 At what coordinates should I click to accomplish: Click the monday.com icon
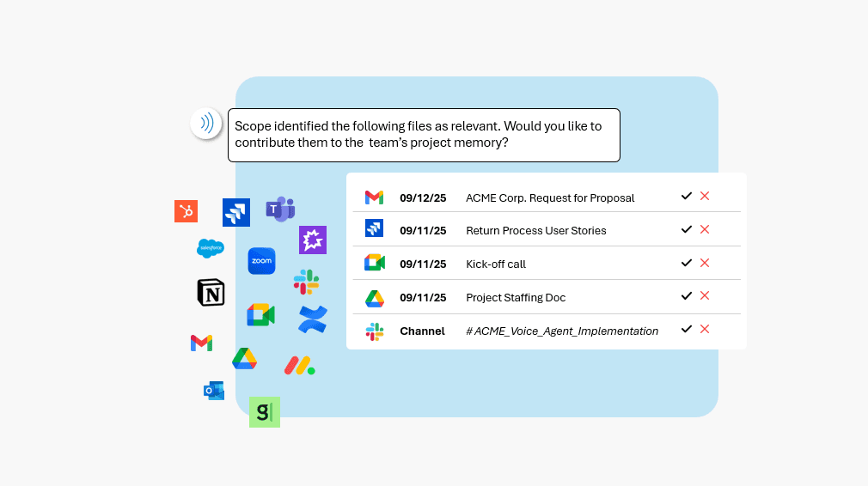(299, 366)
